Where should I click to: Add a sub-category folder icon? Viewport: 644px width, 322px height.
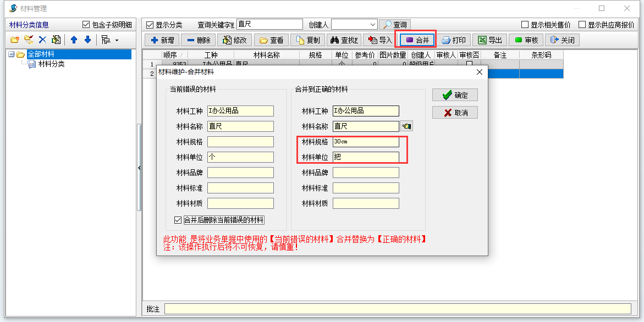[29, 40]
